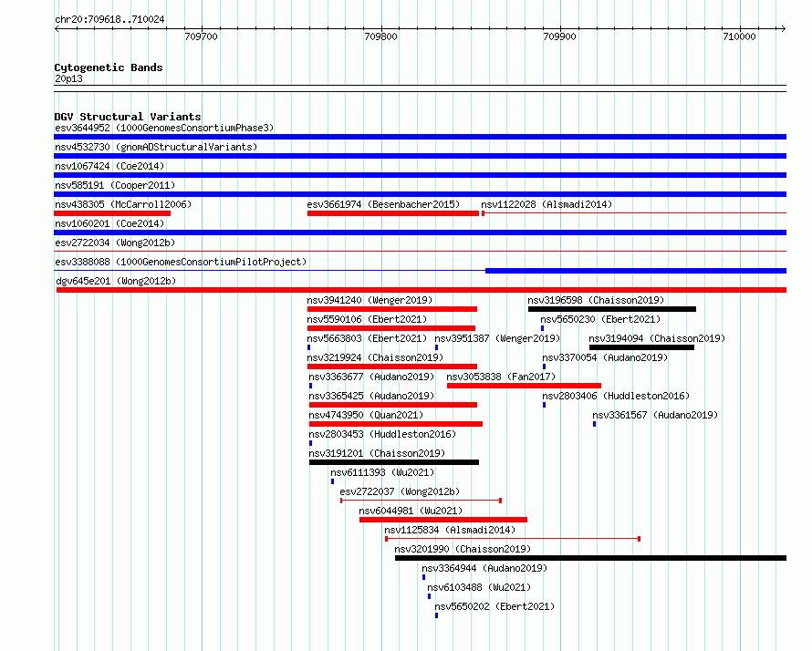Click nsv3370054 (Audano2019) label

pyautogui.click(x=605, y=357)
